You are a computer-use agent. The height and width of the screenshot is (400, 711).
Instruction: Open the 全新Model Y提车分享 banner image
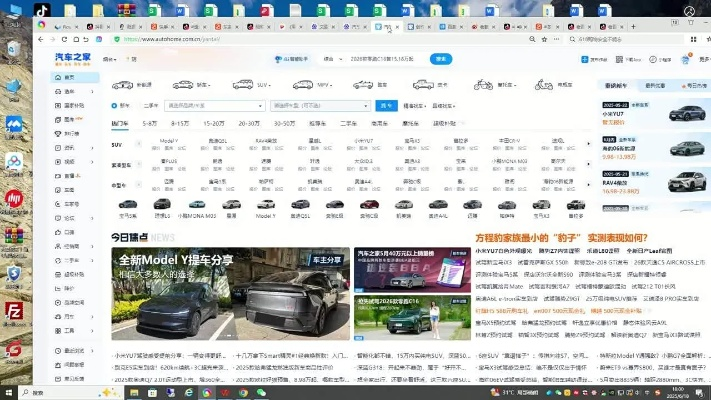pyautogui.click(x=230, y=294)
